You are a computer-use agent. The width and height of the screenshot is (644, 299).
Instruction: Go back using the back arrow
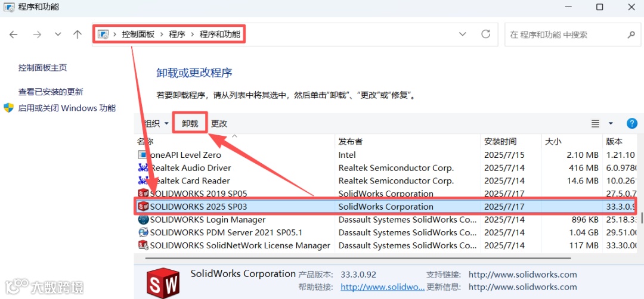tap(14, 35)
